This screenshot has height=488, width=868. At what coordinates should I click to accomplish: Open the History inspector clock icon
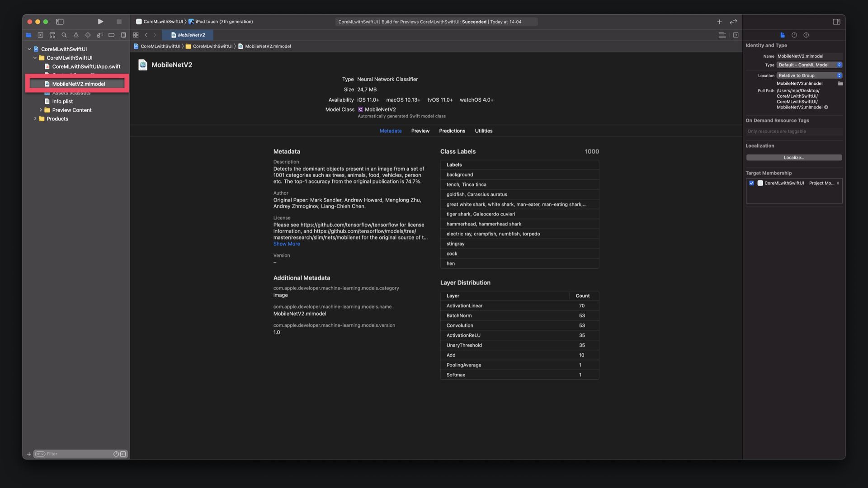794,35
